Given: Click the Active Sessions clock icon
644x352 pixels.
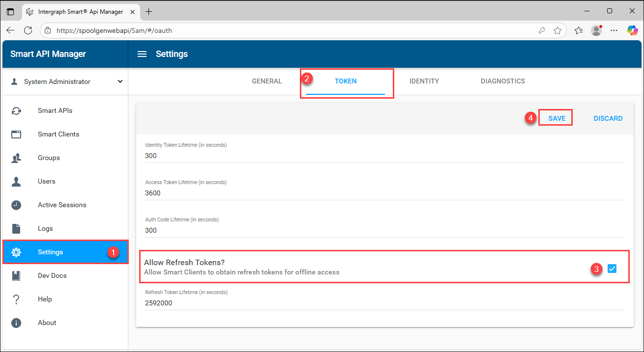Looking at the screenshot, I should tap(16, 205).
